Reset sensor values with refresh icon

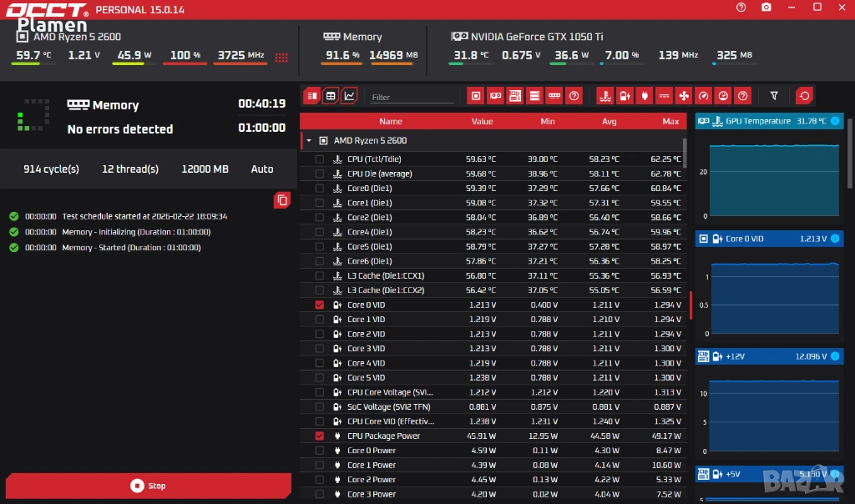click(804, 96)
